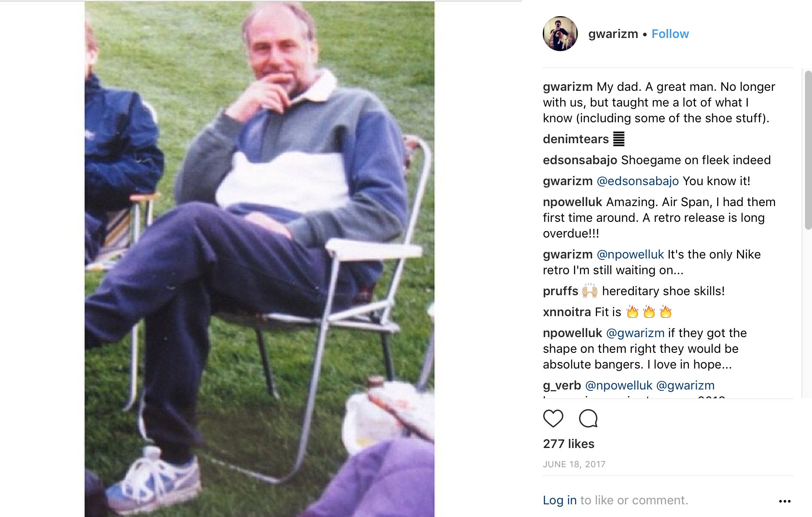Open gwarizm username in post header
The width and height of the screenshot is (812, 517).
pos(613,34)
